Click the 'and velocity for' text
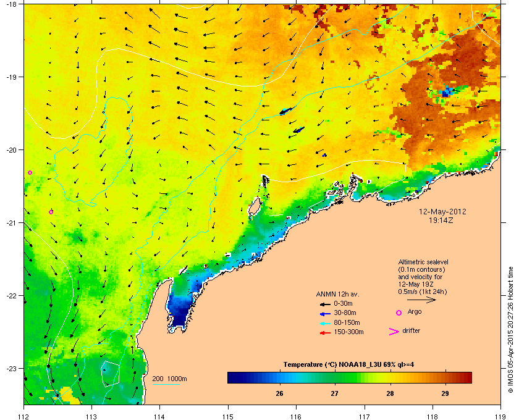Screen dimensions: 519x420 [420, 277]
